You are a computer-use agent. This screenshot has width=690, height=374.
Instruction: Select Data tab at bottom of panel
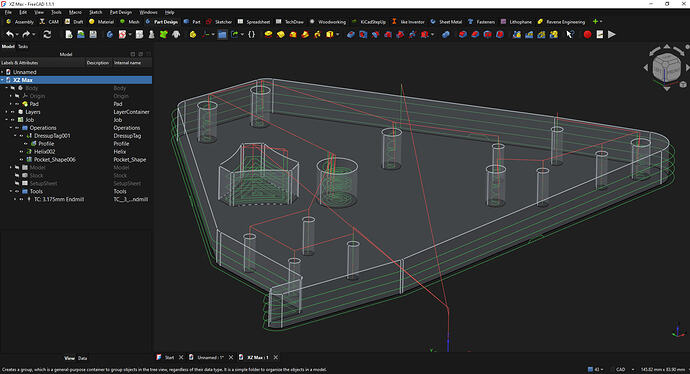click(x=82, y=358)
